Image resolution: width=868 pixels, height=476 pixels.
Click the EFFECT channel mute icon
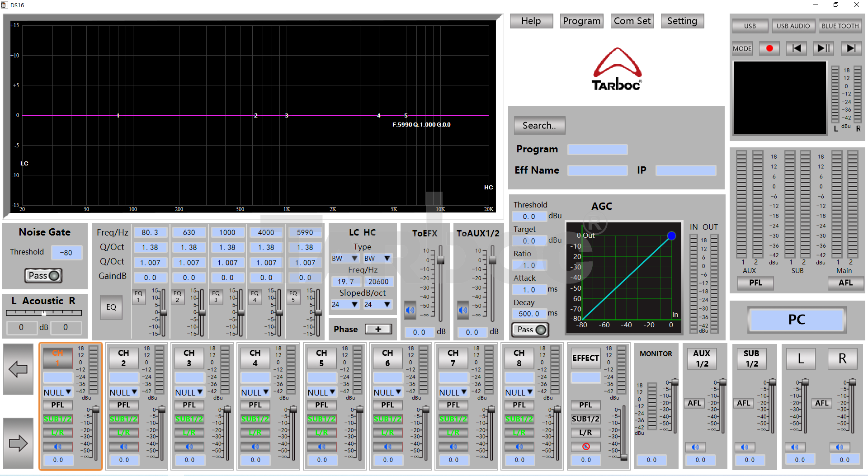pyautogui.click(x=586, y=447)
